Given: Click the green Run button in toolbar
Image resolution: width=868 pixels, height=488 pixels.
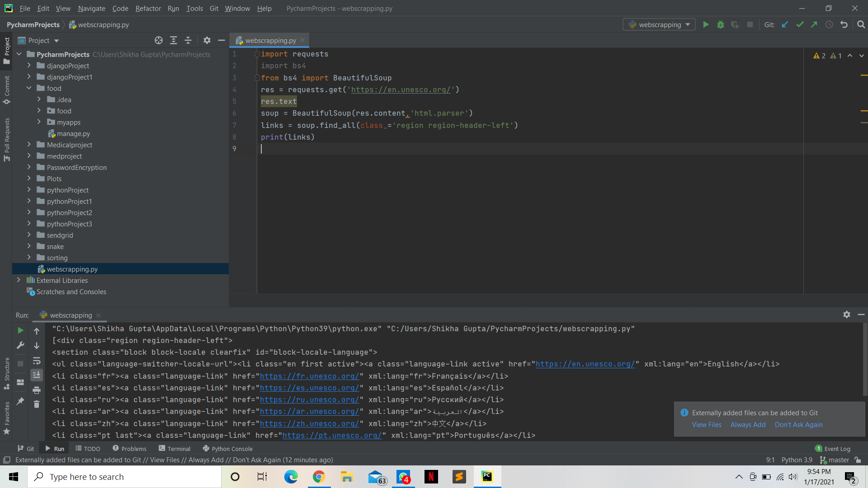Looking at the screenshot, I should point(706,25).
